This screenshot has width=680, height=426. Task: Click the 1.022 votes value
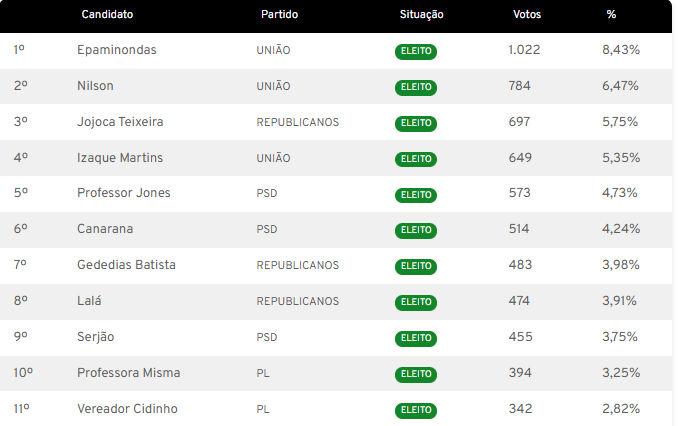pos(525,50)
